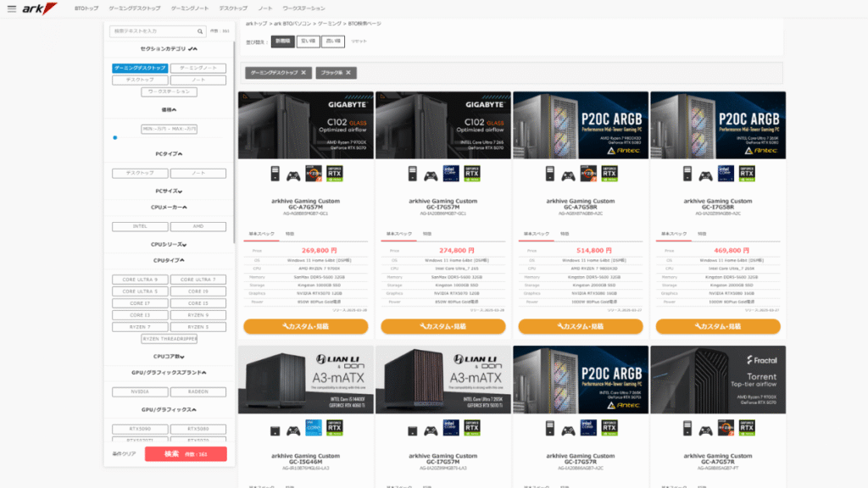Toggle the NVIDIA GPU brand filter

(140, 391)
